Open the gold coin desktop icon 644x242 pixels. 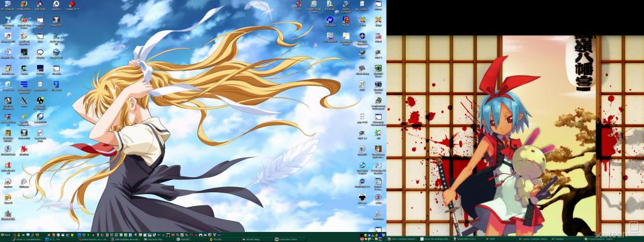(8, 197)
